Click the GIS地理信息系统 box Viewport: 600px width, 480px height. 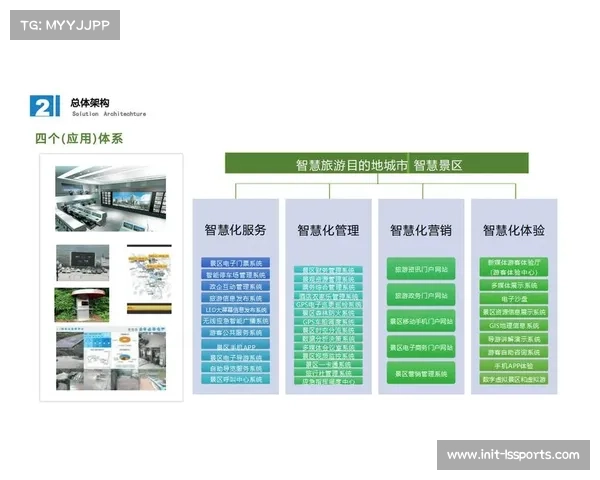[x=514, y=325]
